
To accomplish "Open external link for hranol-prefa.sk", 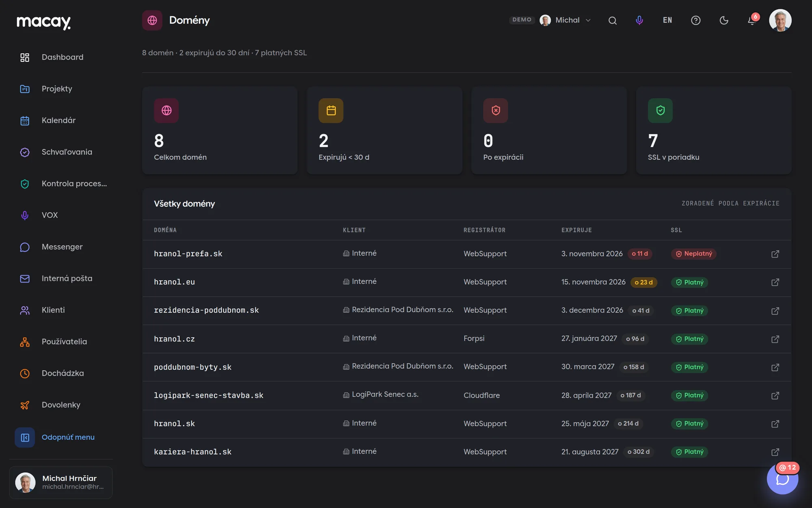I will coord(775,254).
